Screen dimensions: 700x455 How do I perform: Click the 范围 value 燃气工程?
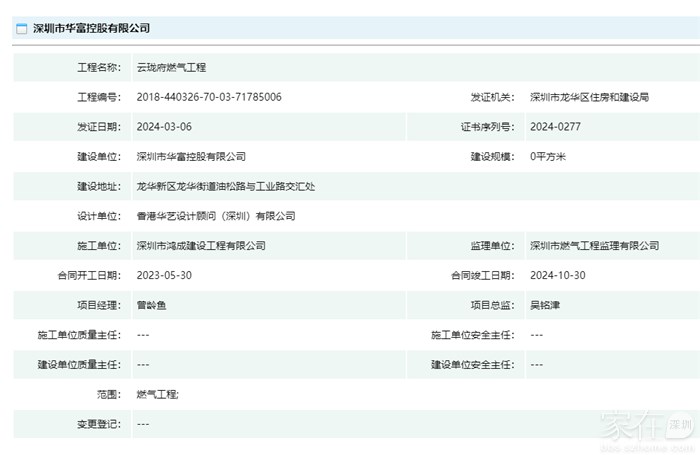157,394
